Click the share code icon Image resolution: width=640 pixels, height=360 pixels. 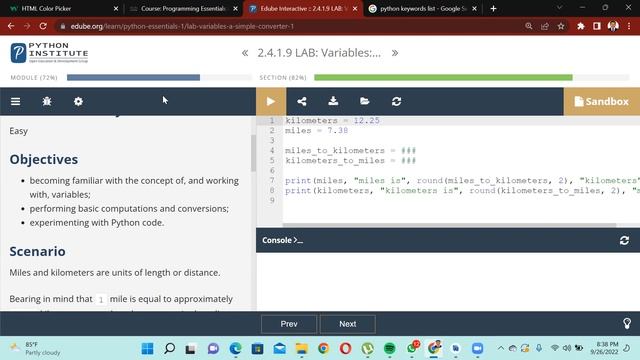coord(302,101)
